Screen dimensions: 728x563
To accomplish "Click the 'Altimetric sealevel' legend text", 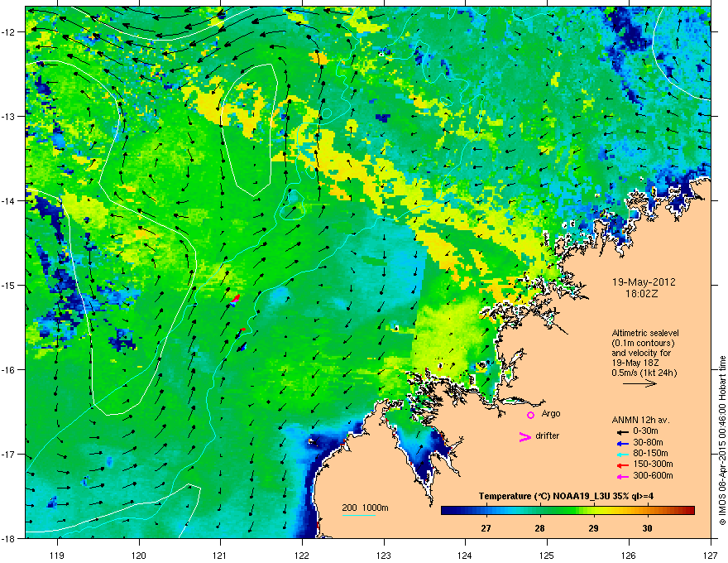I will [645, 333].
